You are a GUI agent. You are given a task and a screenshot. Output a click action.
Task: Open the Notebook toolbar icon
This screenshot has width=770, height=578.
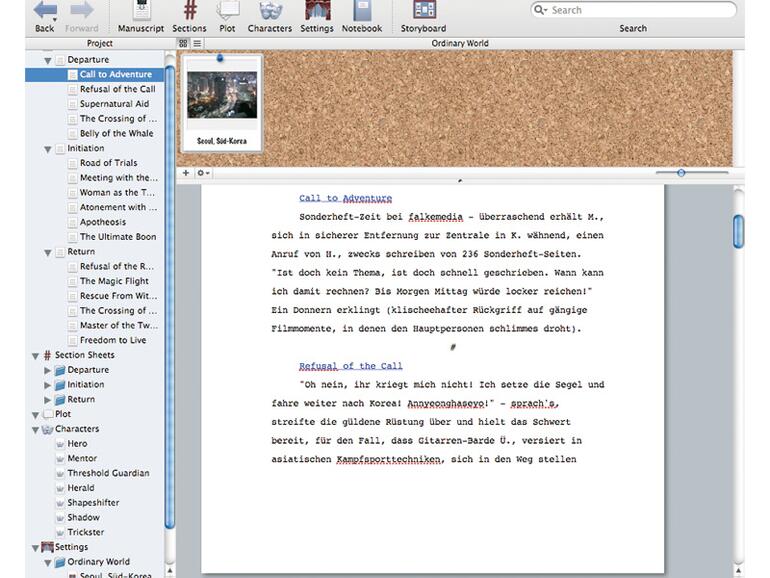361,11
